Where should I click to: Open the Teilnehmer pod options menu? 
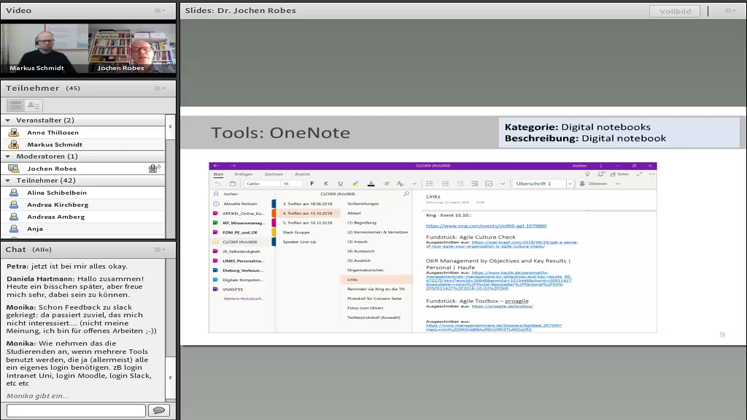(160, 89)
